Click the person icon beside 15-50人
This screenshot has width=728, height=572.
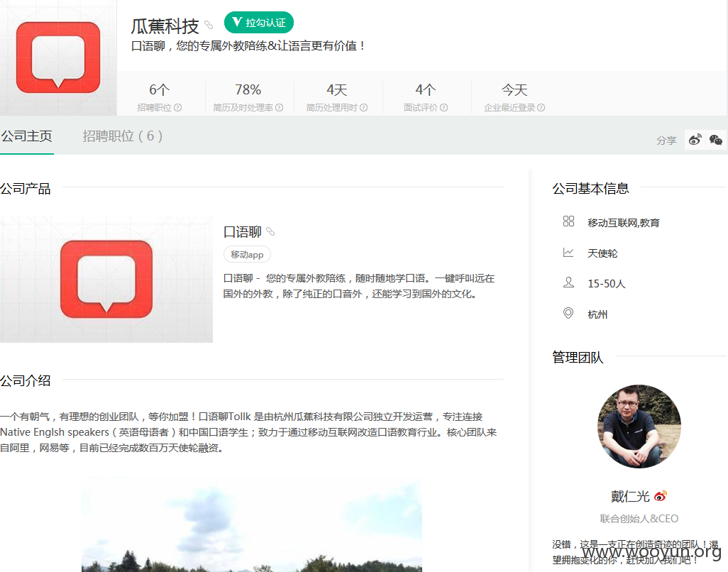pyautogui.click(x=569, y=282)
